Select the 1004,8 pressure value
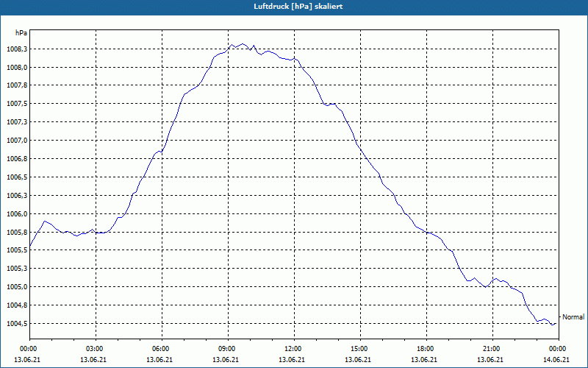588x368 pixels. click(x=17, y=305)
